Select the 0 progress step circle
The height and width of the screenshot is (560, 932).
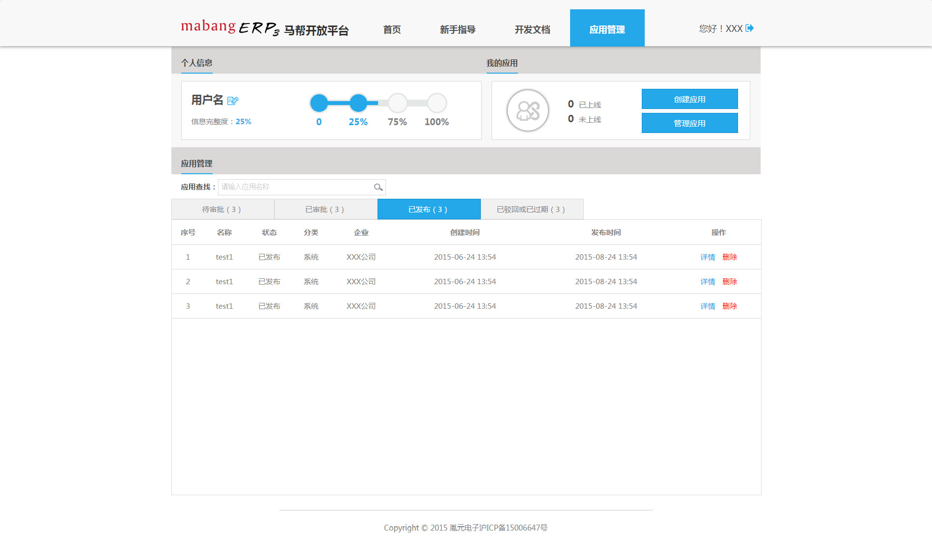tap(319, 103)
